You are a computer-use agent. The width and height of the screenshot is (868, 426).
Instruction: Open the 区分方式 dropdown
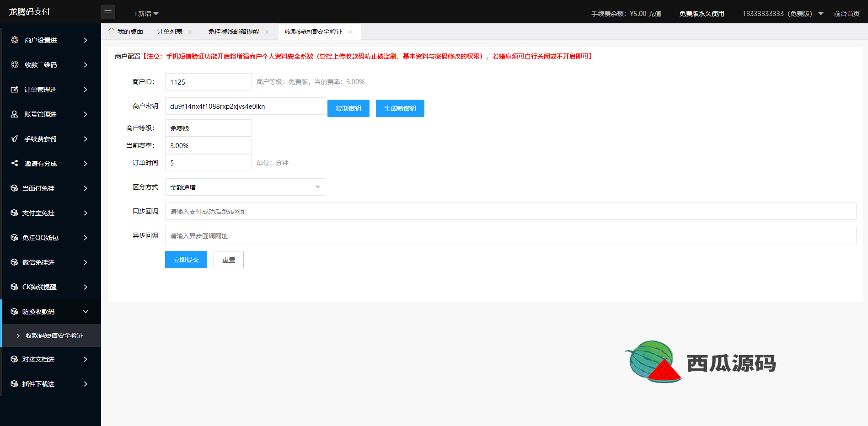(x=245, y=187)
